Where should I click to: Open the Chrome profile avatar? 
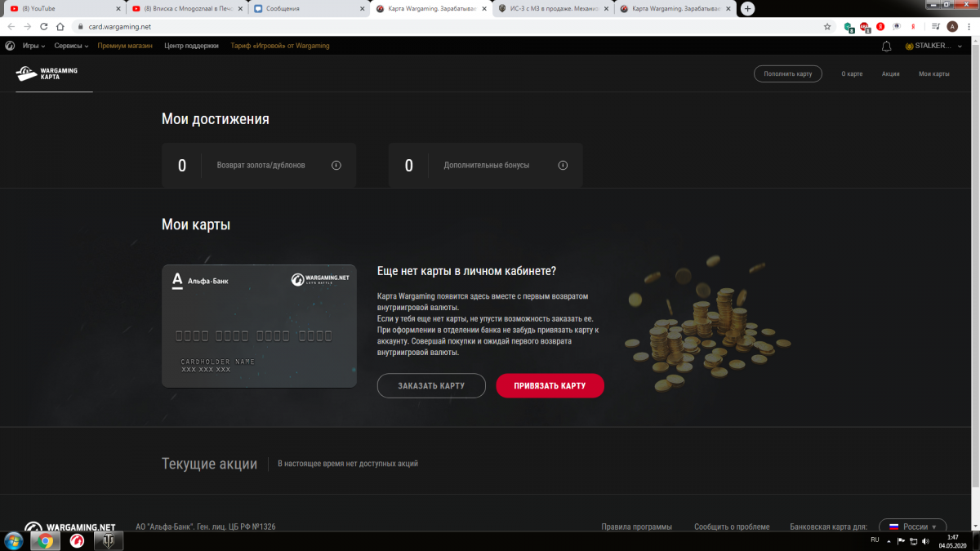click(x=952, y=26)
